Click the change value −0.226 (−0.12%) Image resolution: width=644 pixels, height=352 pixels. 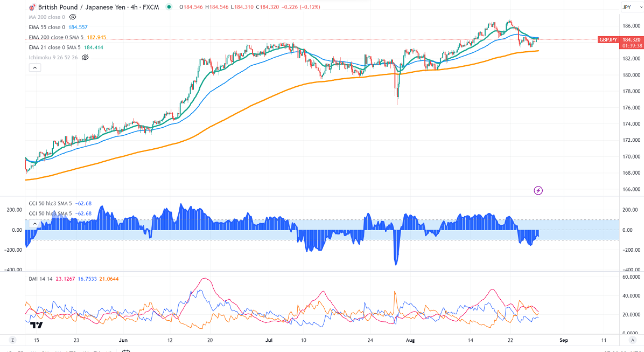[300, 7]
